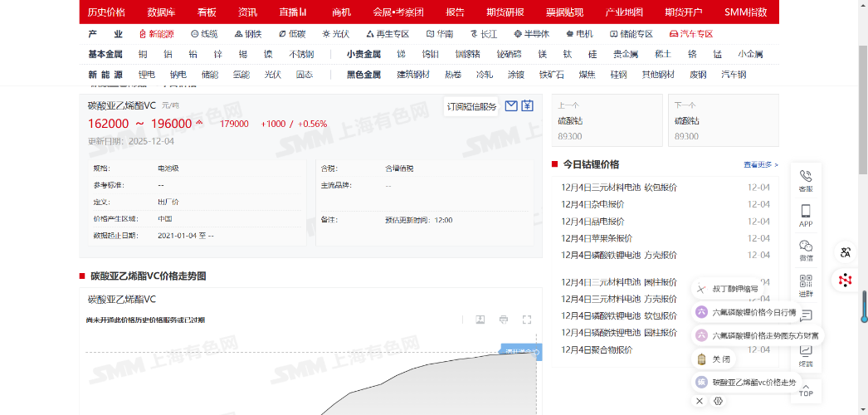Image resolution: width=868 pixels, height=415 pixels.
Task: Open 汽车专区 red car section
Action: point(691,34)
